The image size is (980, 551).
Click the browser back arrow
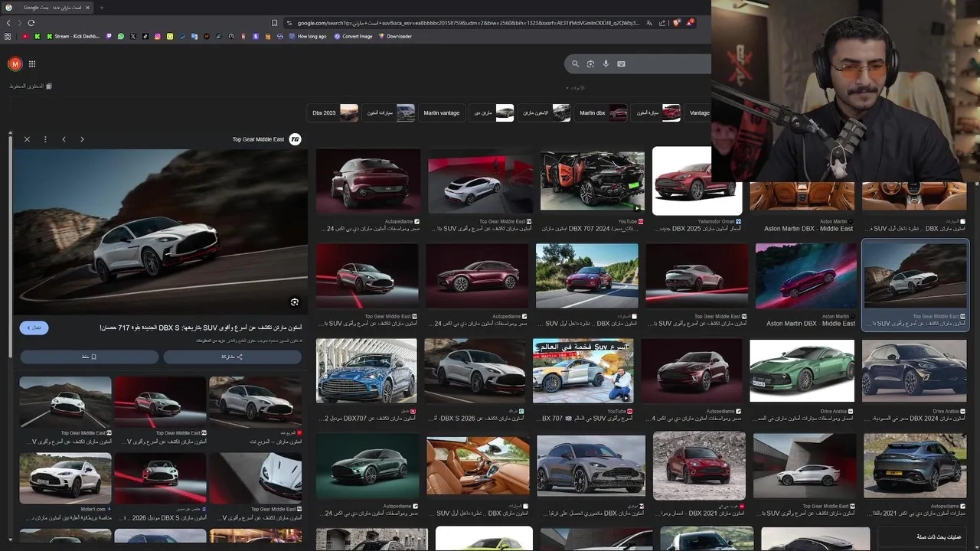click(x=8, y=23)
